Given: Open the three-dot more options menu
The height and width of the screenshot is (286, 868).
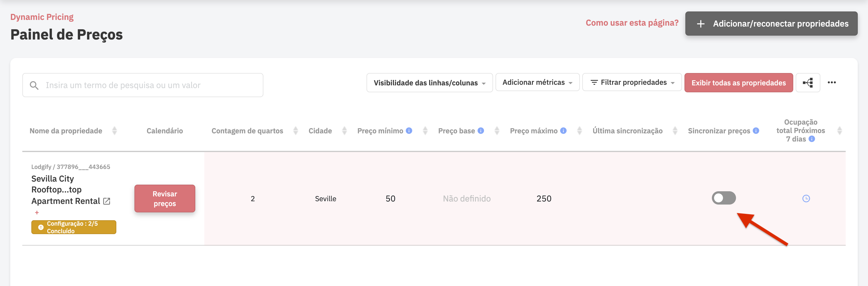Looking at the screenshot, I should [x=832, y=83].
